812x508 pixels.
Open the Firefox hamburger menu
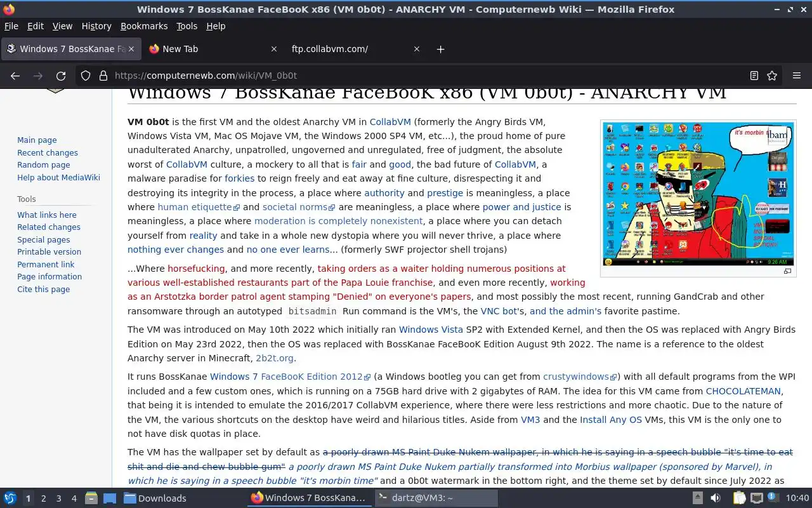(797, 76)
